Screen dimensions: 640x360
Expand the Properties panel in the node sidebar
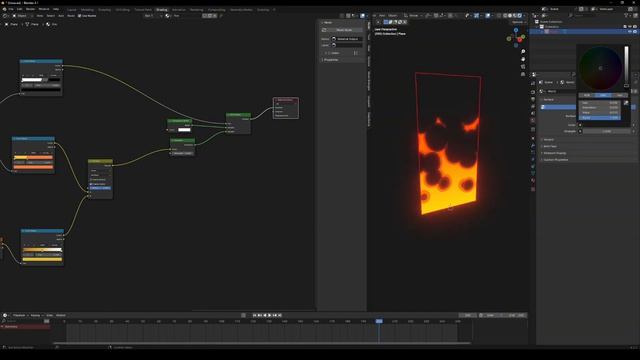[x=330, y=60]
